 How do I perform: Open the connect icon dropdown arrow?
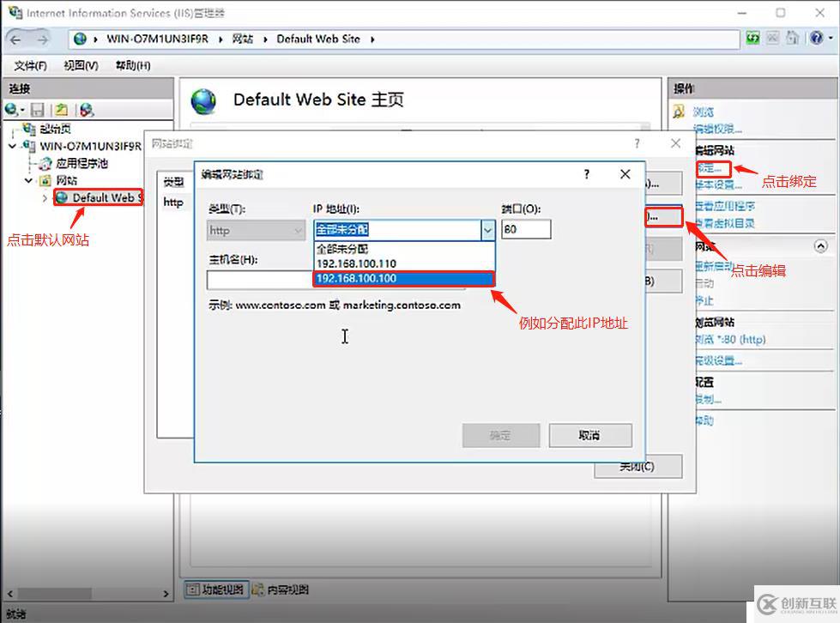pos(23,111)
